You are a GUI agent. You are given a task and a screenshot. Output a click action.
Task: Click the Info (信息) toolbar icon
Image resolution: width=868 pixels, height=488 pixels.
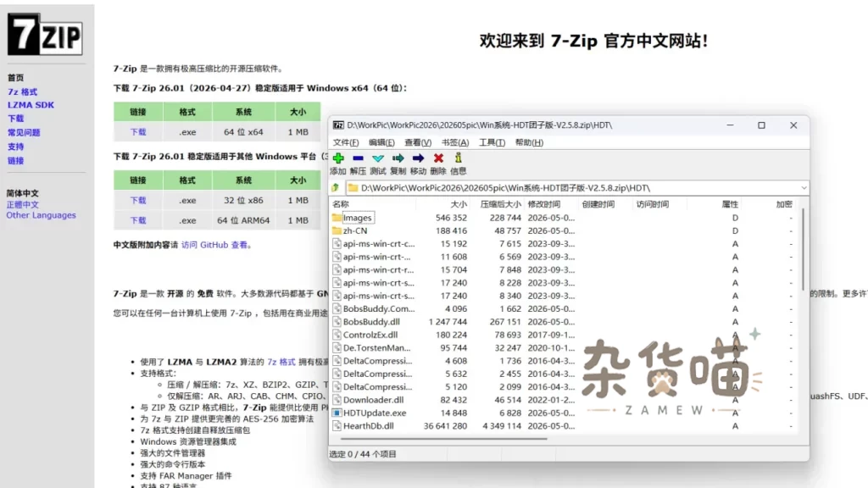459,158
